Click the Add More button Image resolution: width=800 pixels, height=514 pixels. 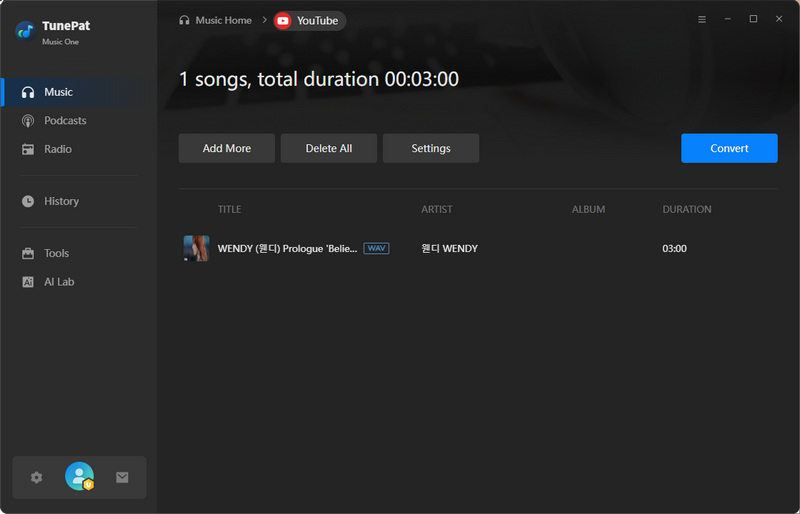[227, 148]
